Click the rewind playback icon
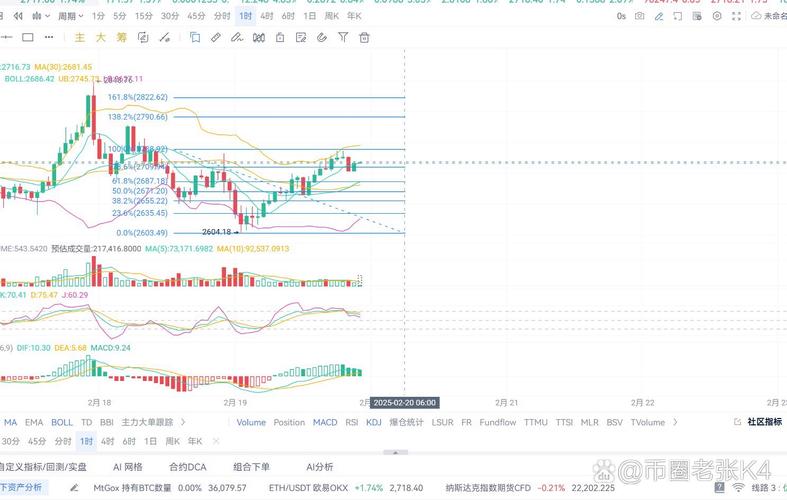The height and width of the screenshot is (500, 787). [18, 16]
